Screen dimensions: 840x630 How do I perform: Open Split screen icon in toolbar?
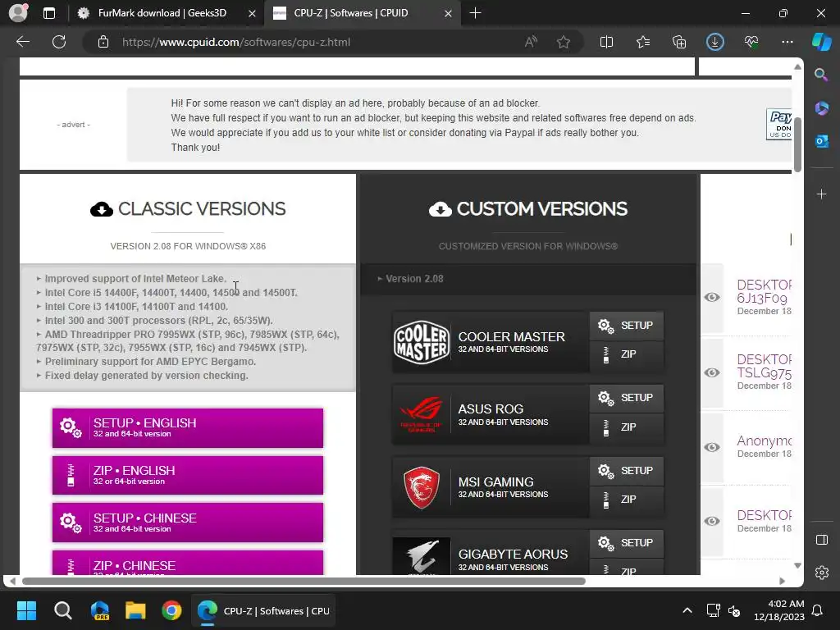tap(606, 42)
